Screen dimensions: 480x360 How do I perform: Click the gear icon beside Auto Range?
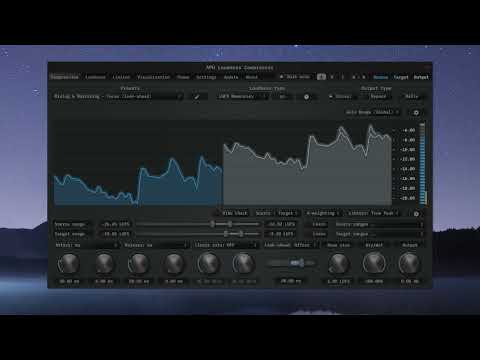(x=416, y=113)
